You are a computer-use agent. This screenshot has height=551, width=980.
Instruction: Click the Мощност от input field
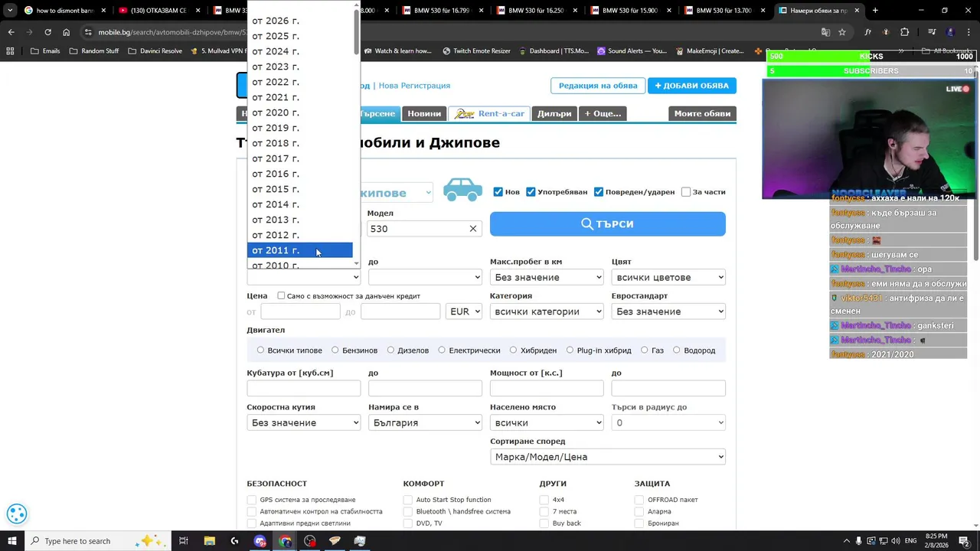click(x=547, y=389)
